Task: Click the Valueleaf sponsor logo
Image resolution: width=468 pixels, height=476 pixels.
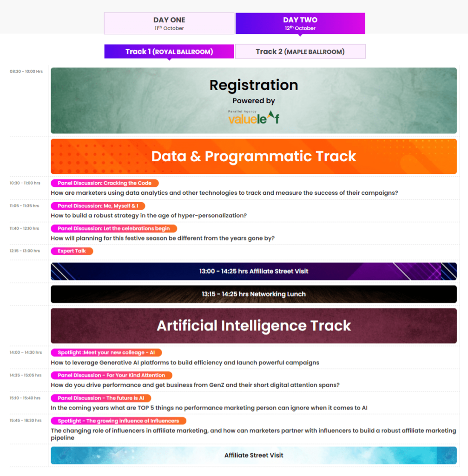Action: [x=254, y=118]
